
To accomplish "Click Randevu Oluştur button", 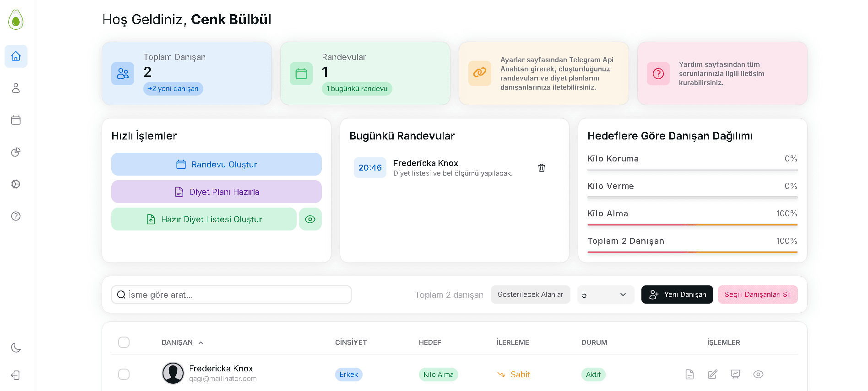I will [217, 164].
